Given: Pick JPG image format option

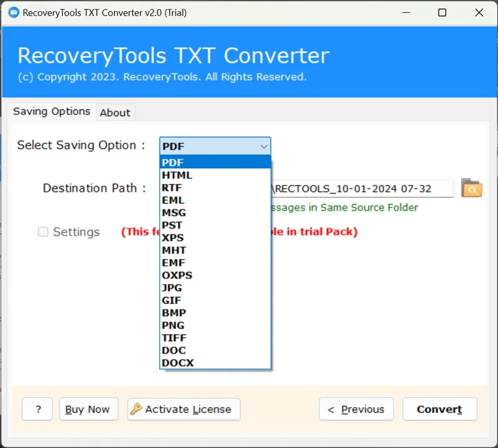Looking at the screenshot, I should coord(215,287).
